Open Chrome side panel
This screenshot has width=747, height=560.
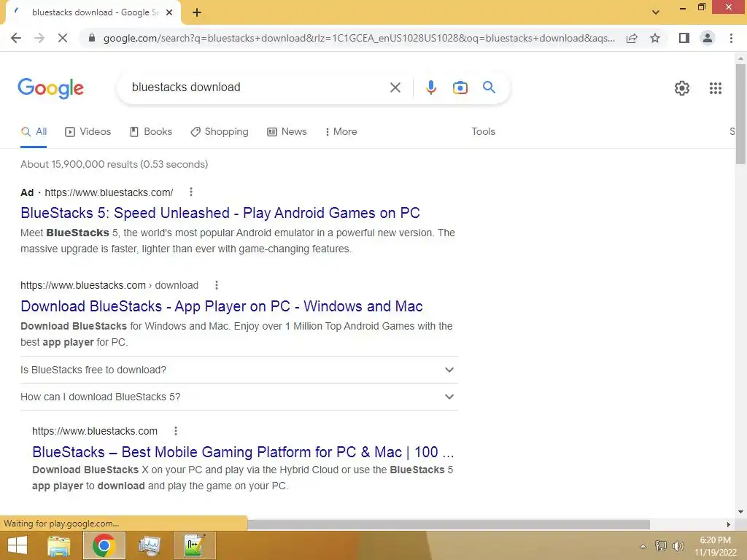(684, 38)
